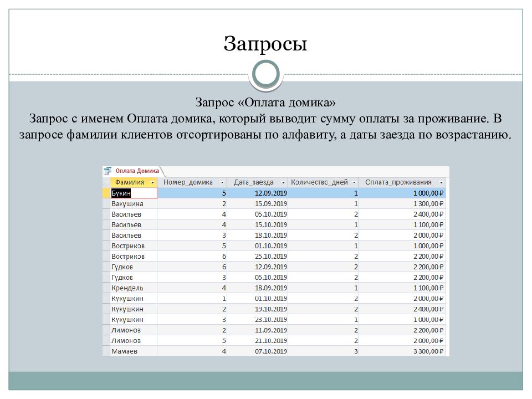Click the Дата_заезда column header
532x399 pixels.
tap(257, 182)
